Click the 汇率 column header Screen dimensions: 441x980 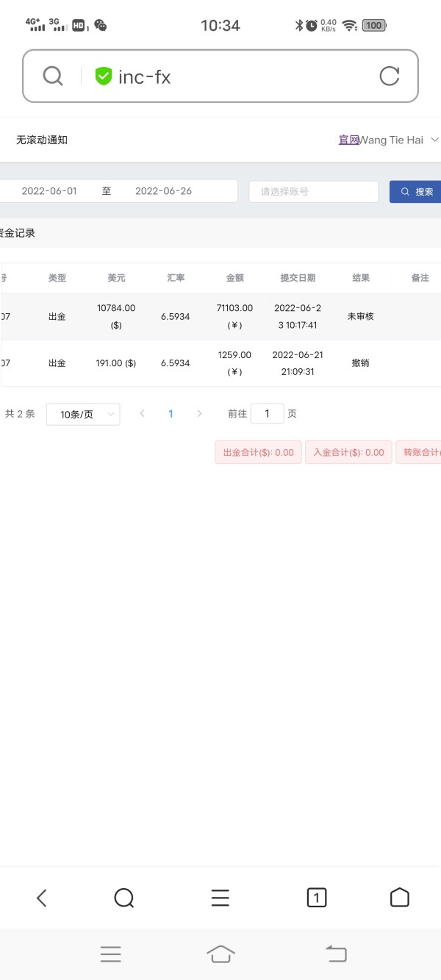[x=176, y=278]
